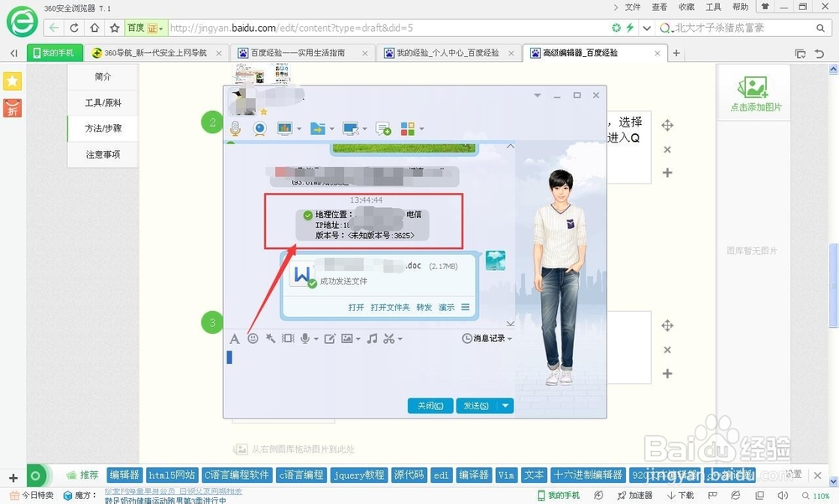Screen dimensions: 839x504
Task: Send a window shake nudge
Action: pyautogui.click(x=288, y=338)
